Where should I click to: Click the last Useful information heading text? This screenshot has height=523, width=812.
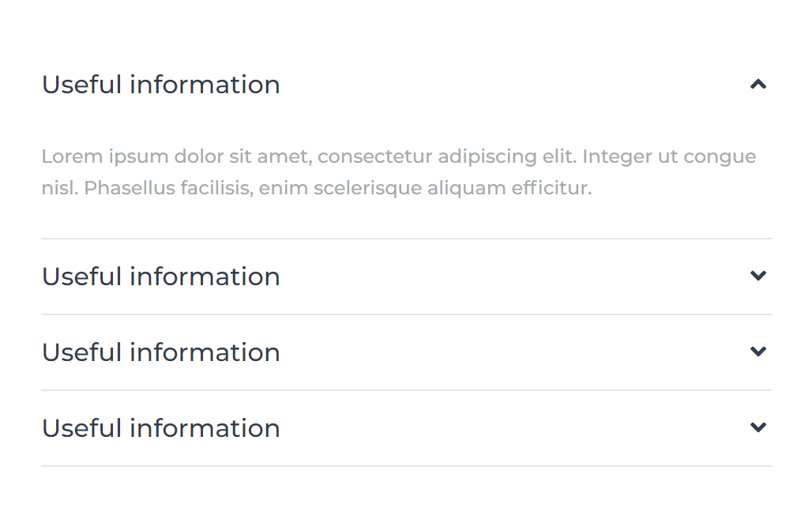pyautogui.click(x=161, y=428)
